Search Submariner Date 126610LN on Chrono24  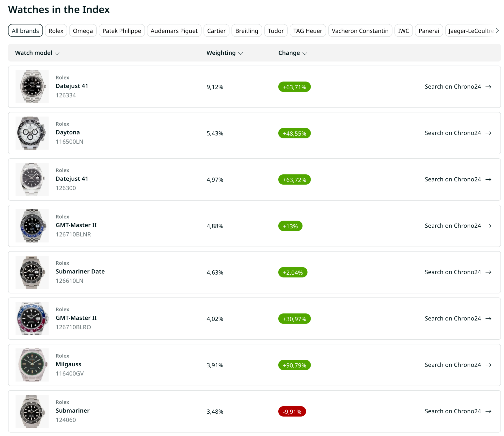pyautogui.click(x=457, y=272)
